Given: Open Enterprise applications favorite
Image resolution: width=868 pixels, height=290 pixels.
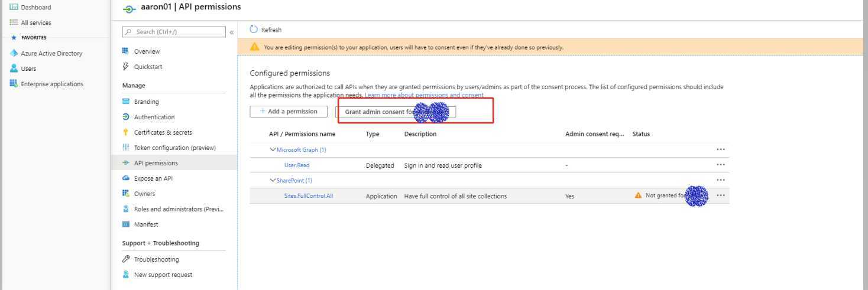Looking at the screenshot, I should (x=52, y=84).
